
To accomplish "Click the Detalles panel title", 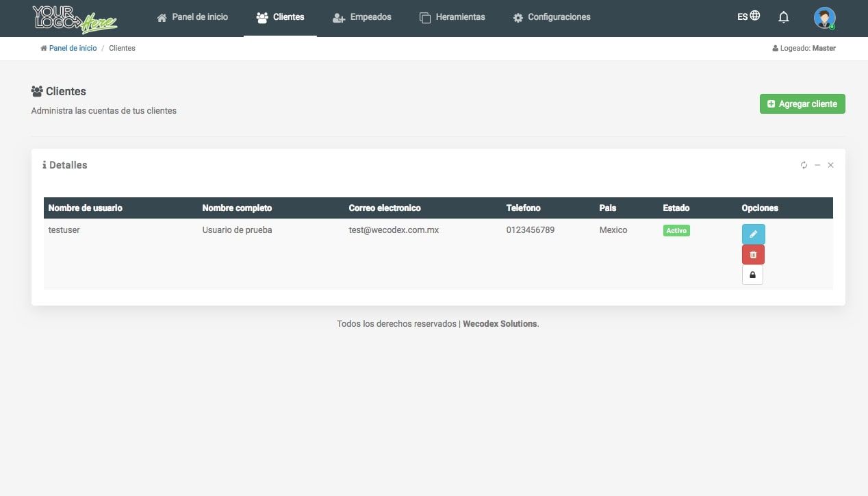I will [65, 165].
